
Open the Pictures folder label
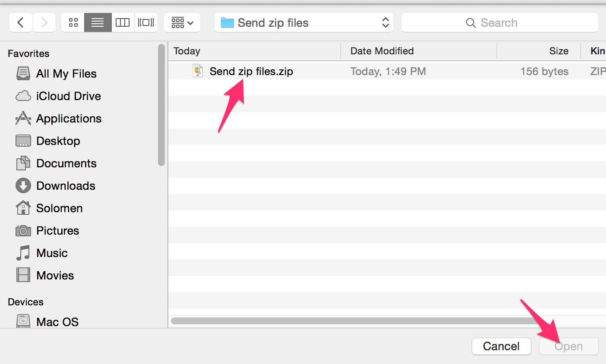pos(58,231)
